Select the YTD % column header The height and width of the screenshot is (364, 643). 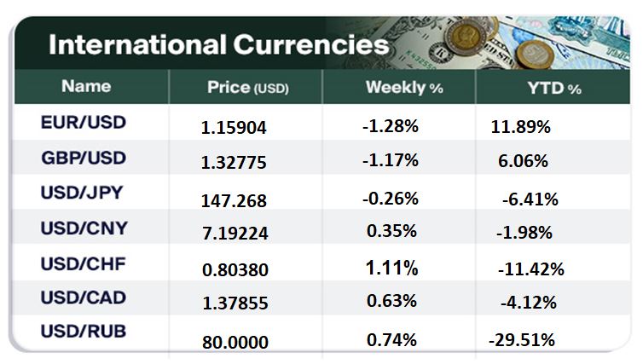pyautogui.click(x=554, y=87)
